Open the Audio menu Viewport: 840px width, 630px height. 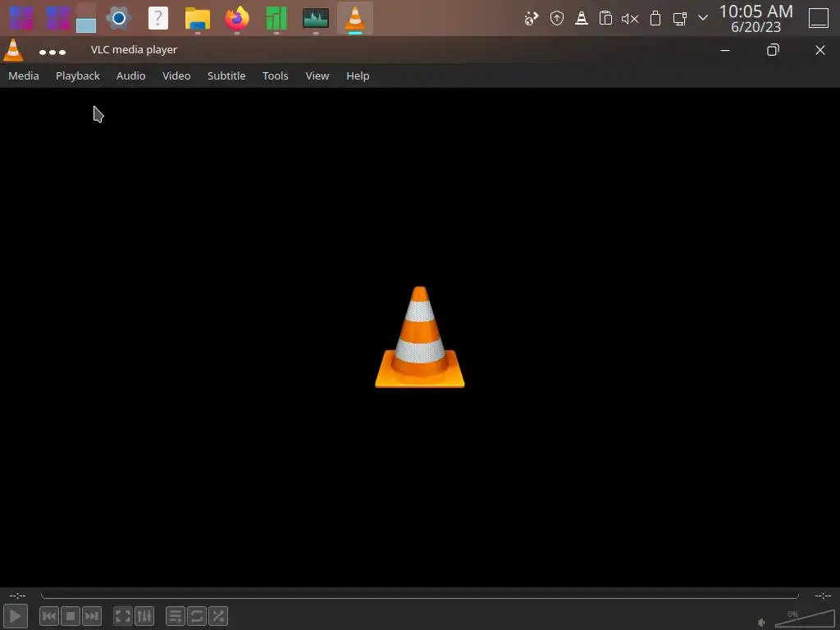(x=130, y=75)
